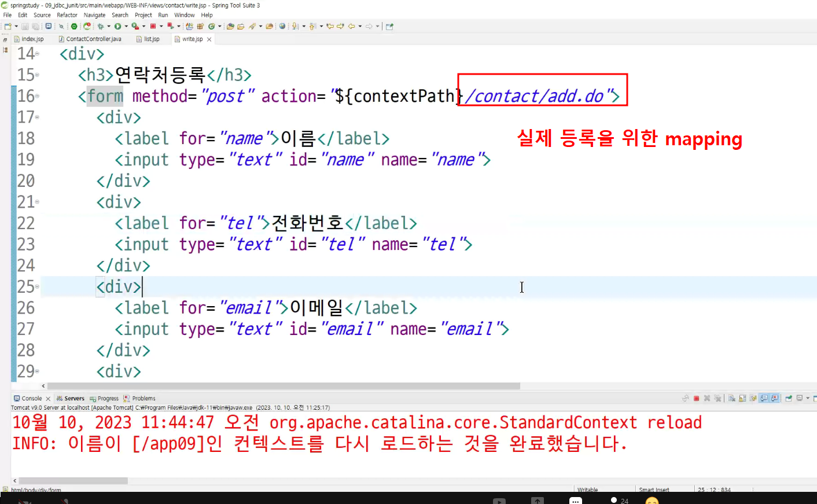This screenshot has width=817, height=504.
Task: Collapse the fold marker at line 14
Action: click(38, 54)
